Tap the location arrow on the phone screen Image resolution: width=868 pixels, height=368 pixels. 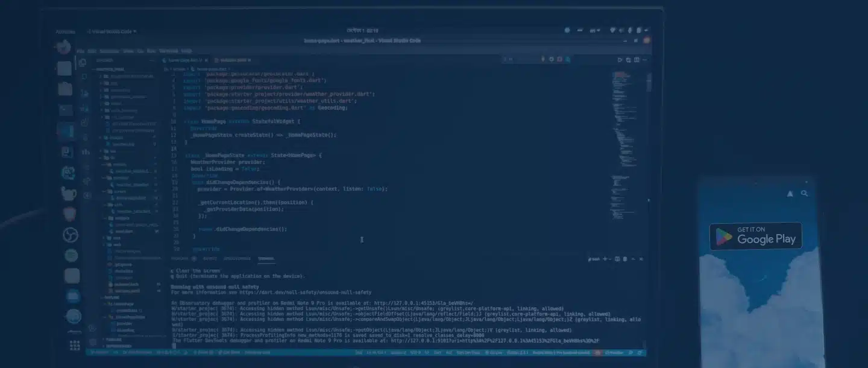(x=790, y=194)
